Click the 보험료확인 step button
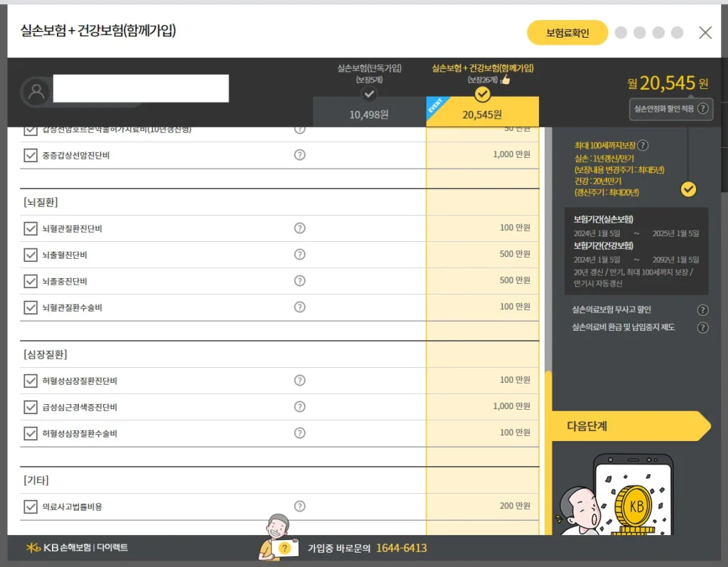Viewport: 728px width, 567px height. tap(567, 33)
